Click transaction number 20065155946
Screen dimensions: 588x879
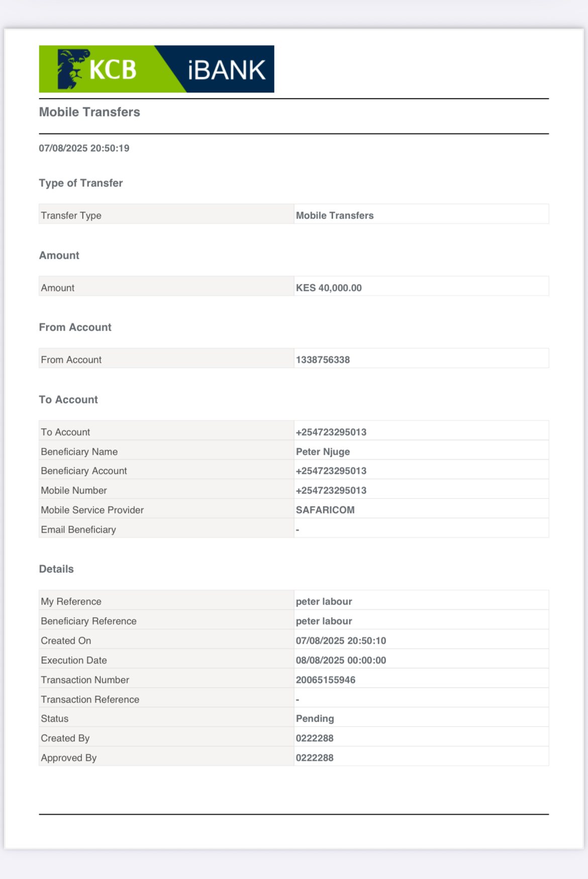pos(325,680)
